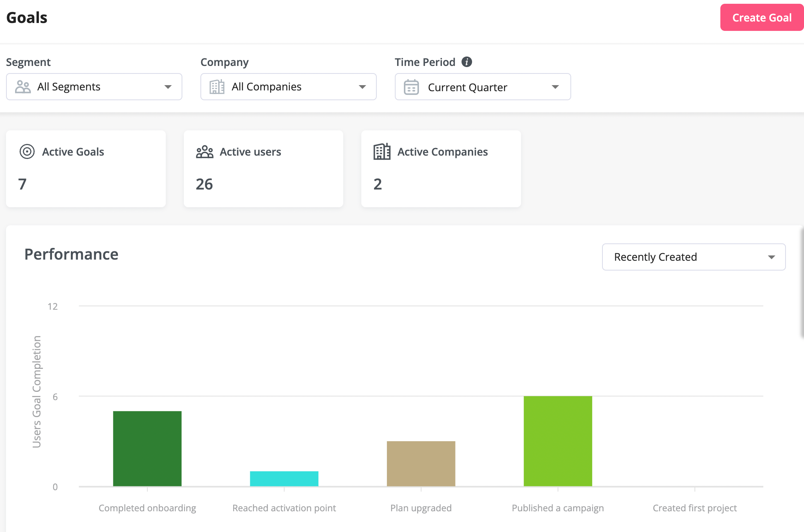
Task: Click the Reached activation point bar
Action: pyautogui.click(x=284, y=478)
